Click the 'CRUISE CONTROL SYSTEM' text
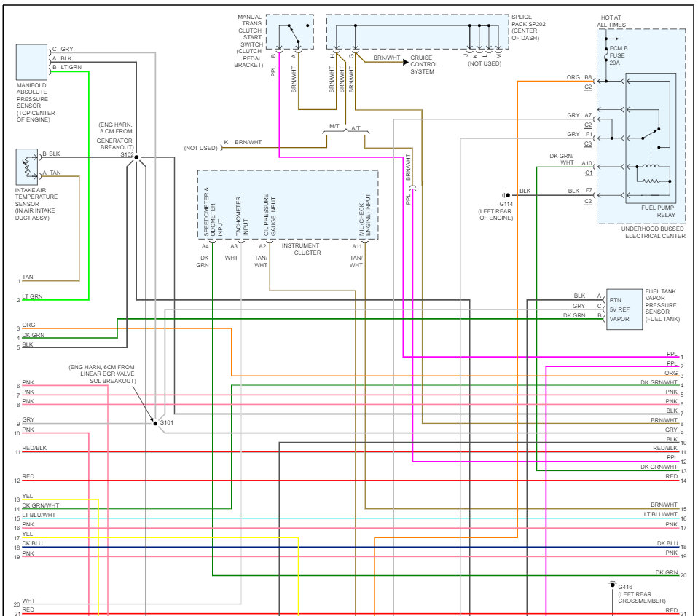The image size is (698, 616). point(424,65)
